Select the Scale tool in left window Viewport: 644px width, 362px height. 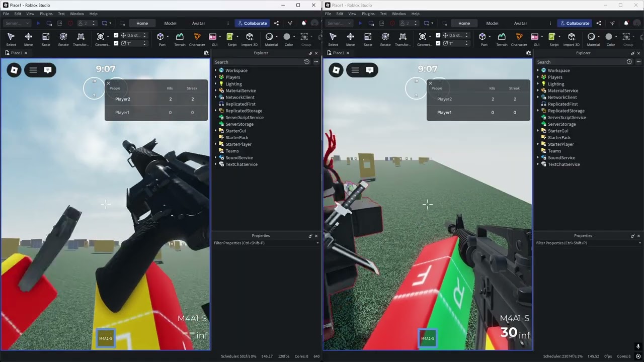46,39
